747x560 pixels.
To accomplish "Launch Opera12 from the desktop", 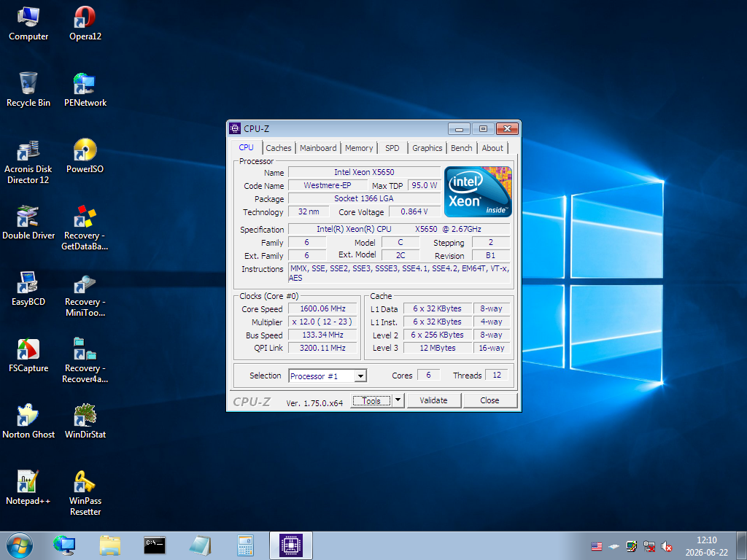I will pyautogui.click(x=85, y=24).
